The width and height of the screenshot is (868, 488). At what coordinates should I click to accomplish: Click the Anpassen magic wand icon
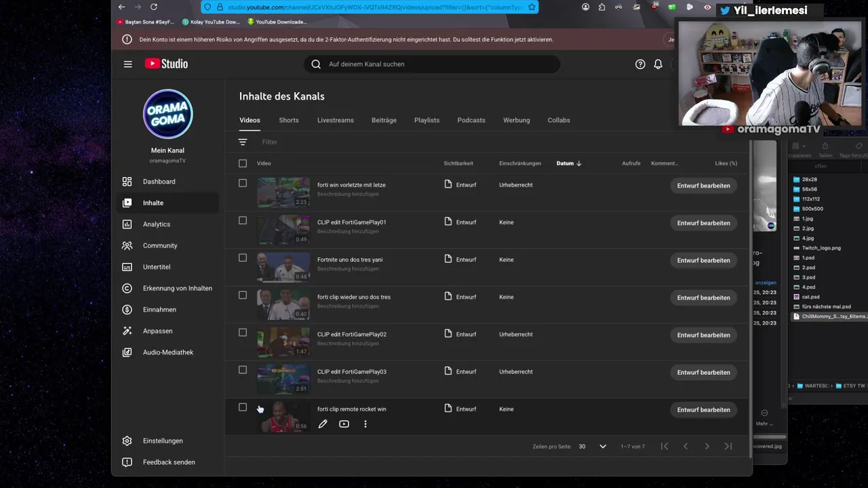127,331
